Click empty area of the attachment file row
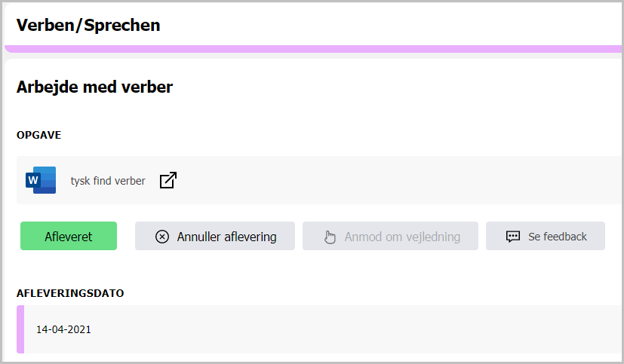Screen dimensions: 624x364 398,180
